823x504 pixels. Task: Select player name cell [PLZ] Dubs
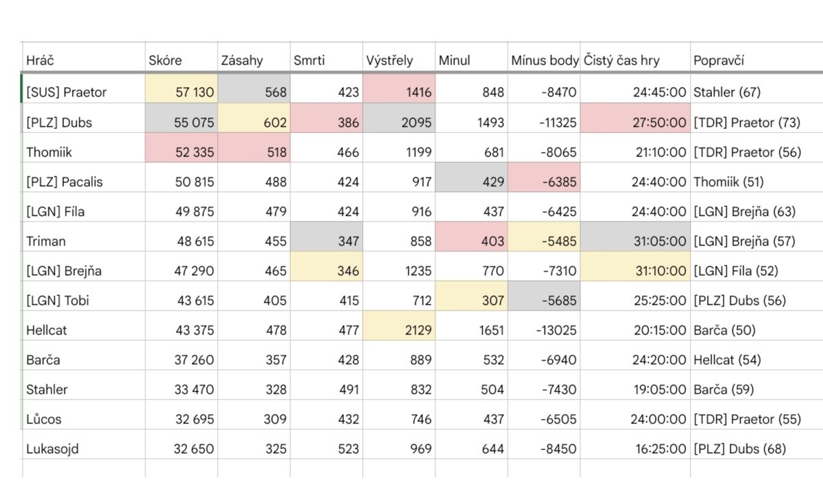pyautogui.click(x=84, y=122)
